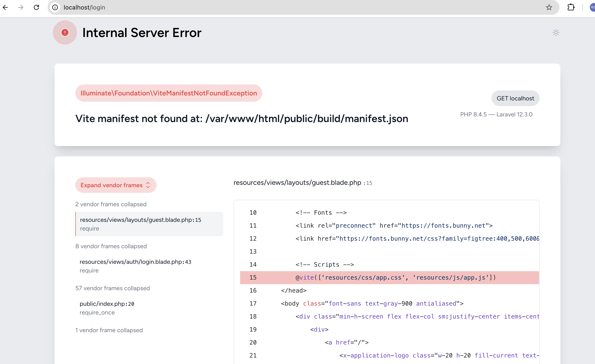This screenshot has width=595, height=364.
Task: Click the red error exclamation icon
Action: 65,32
